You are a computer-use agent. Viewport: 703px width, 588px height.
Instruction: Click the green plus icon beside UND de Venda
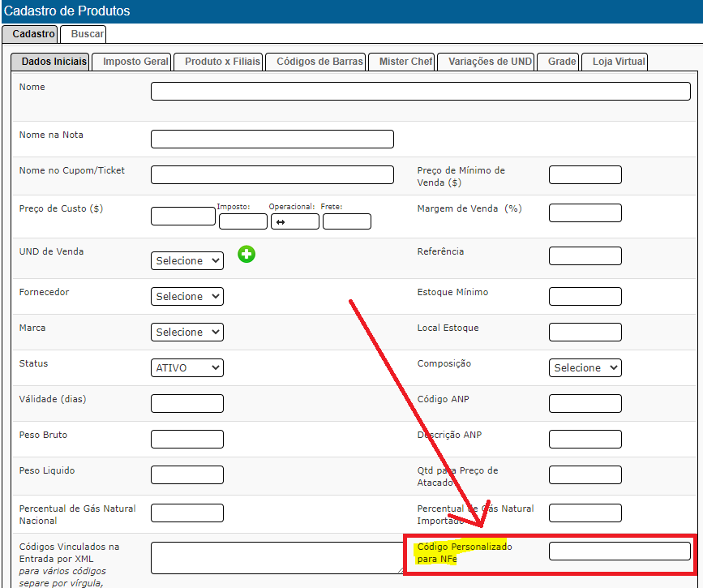pyautogui.click(x=246, y=254)
